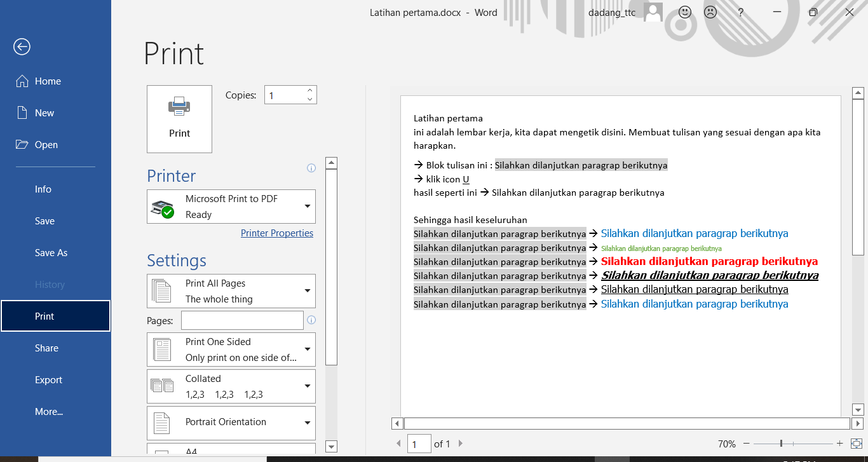Click the zoom in plus button
868x462 pixels.
pos(839,444)
